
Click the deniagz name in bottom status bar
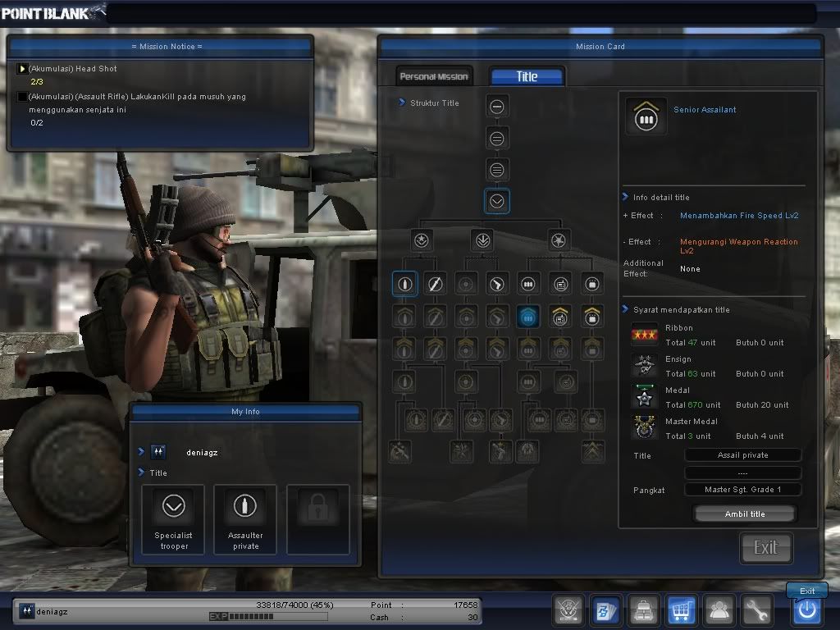click(x=52, y=611)
